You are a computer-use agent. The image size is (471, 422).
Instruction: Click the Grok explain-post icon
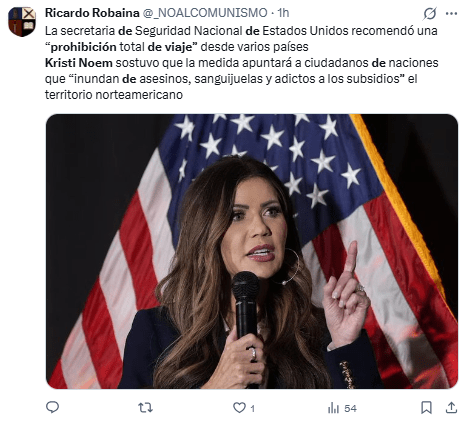(x=430, y=14)
